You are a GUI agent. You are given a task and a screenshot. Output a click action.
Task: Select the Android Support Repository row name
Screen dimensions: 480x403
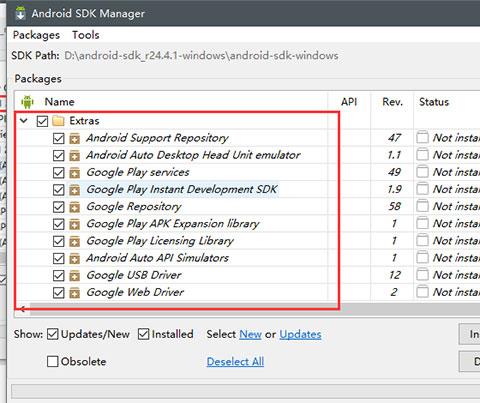point(157,138)
